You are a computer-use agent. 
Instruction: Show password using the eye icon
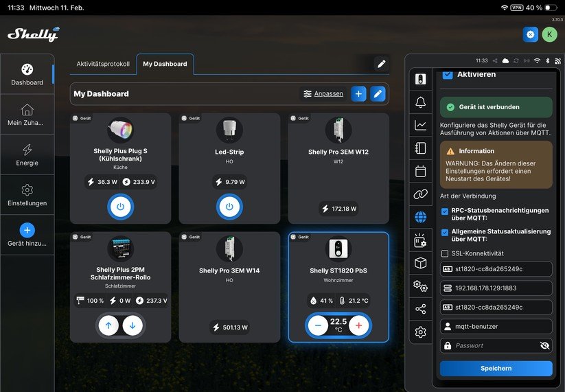click(545, 345)
